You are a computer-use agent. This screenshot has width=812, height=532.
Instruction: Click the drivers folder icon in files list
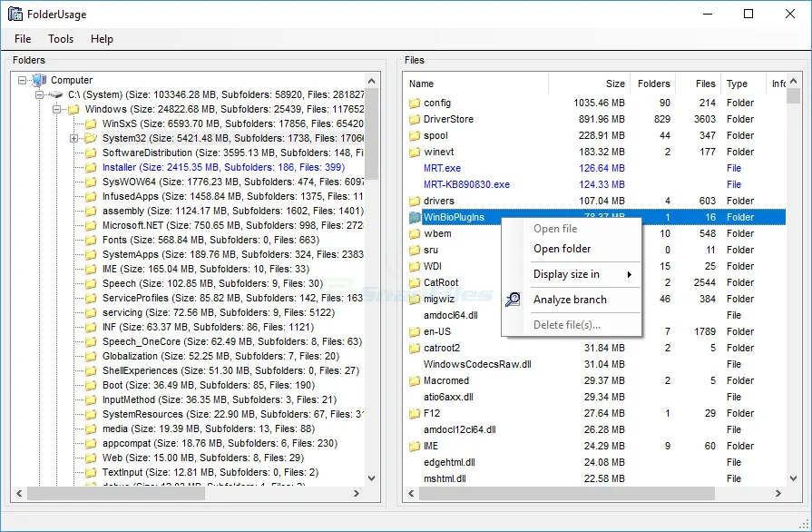(415, 201)
